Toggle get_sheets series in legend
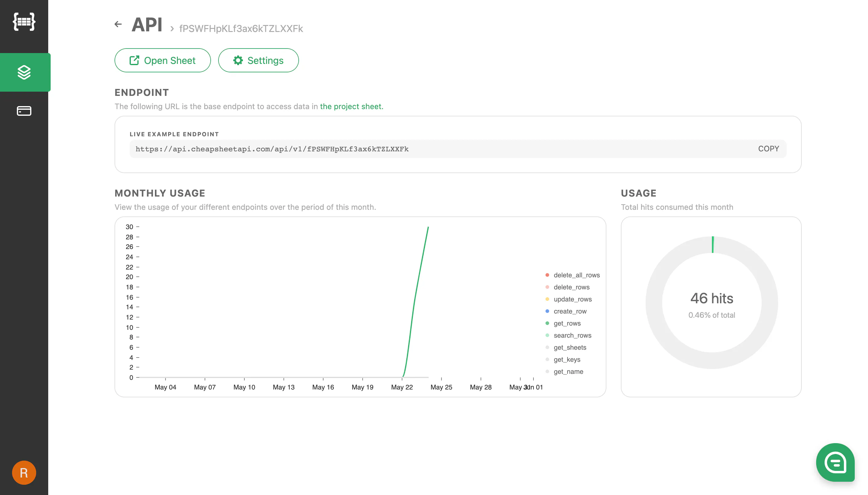The image size is (868, 495). point(566,348)
